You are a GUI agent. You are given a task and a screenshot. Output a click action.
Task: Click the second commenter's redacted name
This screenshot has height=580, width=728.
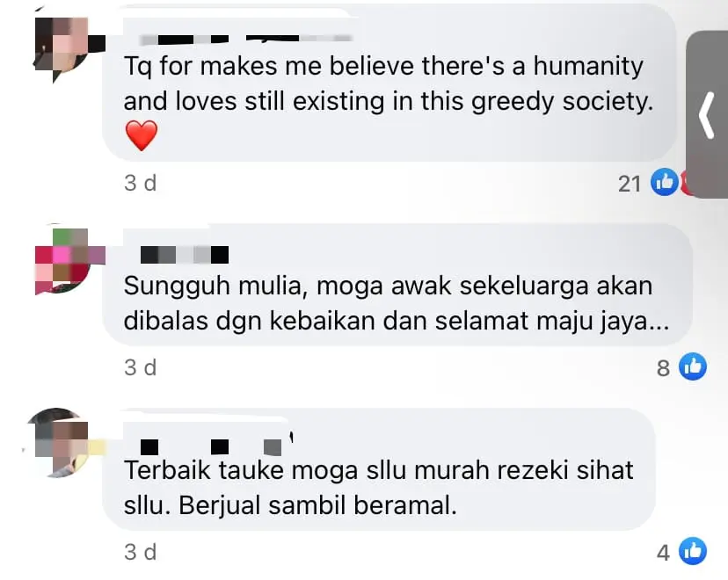[x=185, y=255]
